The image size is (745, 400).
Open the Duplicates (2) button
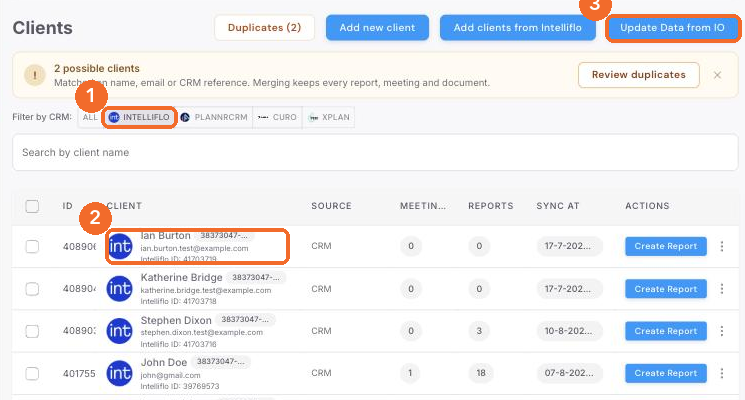pyautogui.click(x=264, y=28)
